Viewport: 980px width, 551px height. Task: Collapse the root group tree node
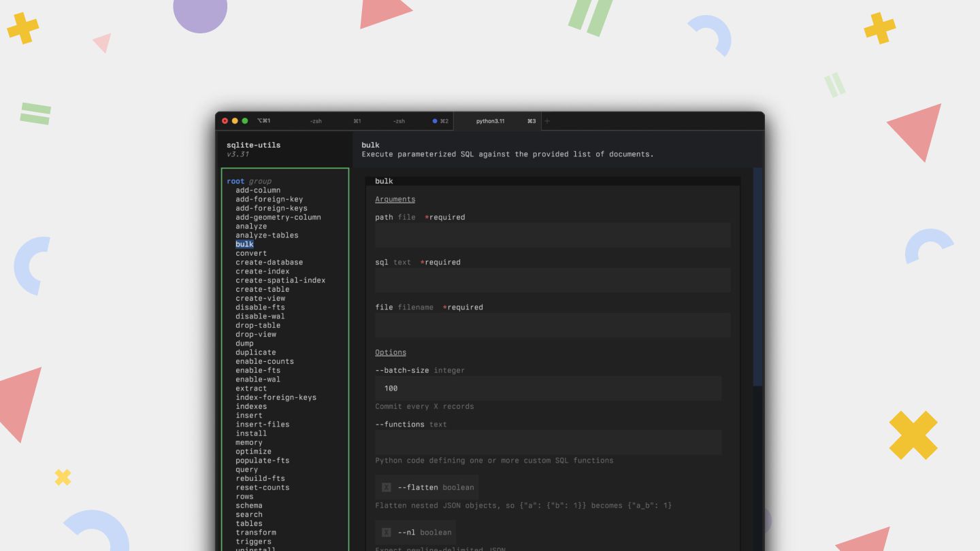[235, 181]
